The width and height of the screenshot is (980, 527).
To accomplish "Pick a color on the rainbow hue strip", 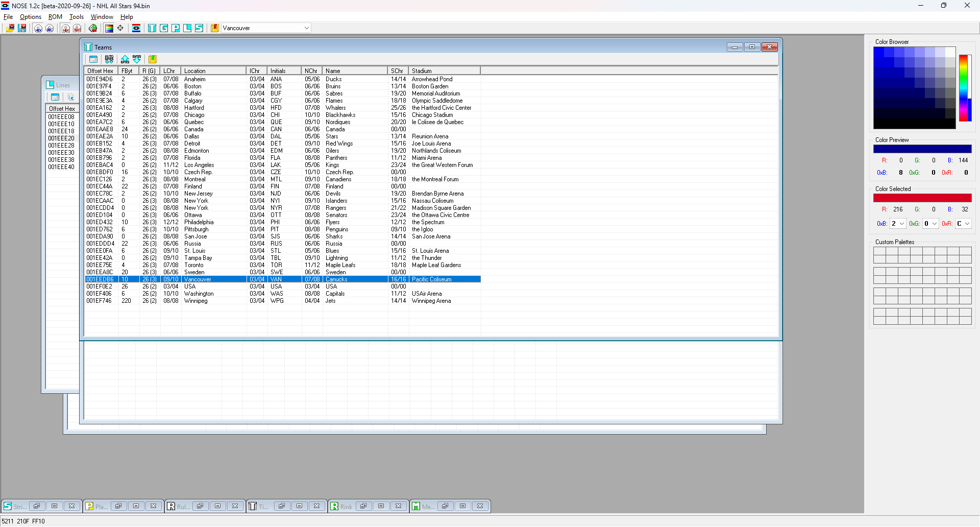I will point(964,88).
